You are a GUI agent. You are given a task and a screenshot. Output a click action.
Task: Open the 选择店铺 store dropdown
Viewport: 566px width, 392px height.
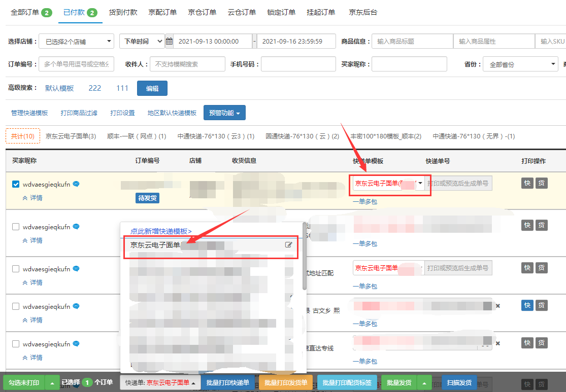[76, 42]
